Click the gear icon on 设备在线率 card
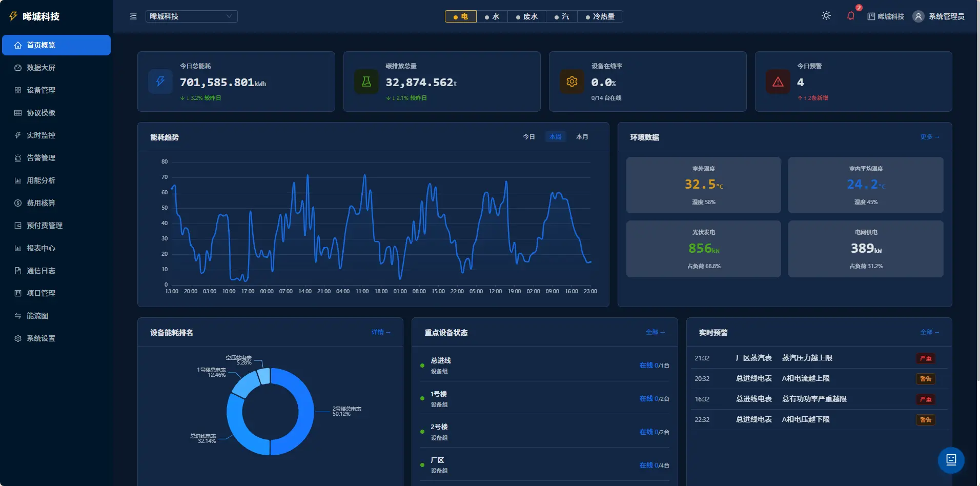This screenshot has width=980, height=486. tap(572, 82)
